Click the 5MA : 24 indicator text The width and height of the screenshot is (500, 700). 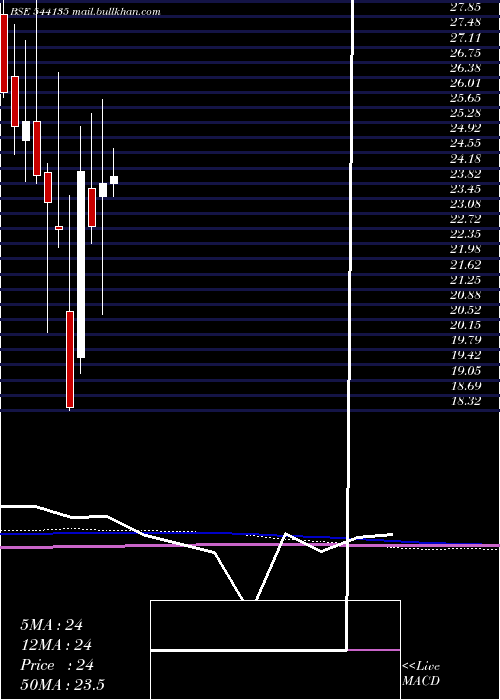tap(51, 625)
